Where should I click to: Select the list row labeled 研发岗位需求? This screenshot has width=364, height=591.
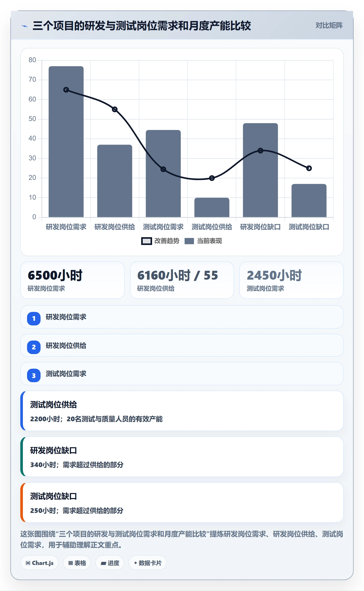[182, 317]
